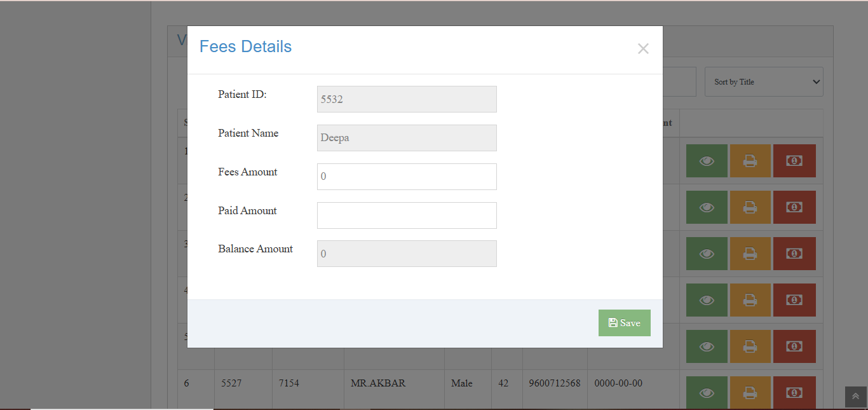This screenshot has height=410, width=868.
Task: Click the view eye icon in row 2
Action: pos(707,207)
